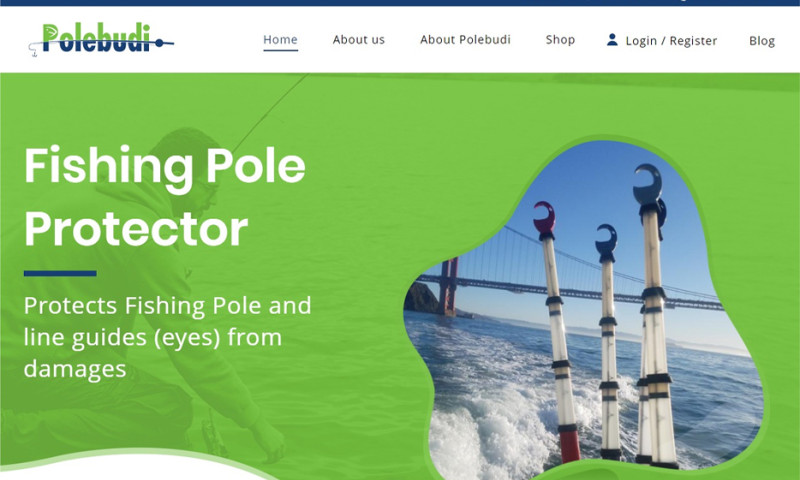Click the fishing poles bridge photo

pos(583,305)
